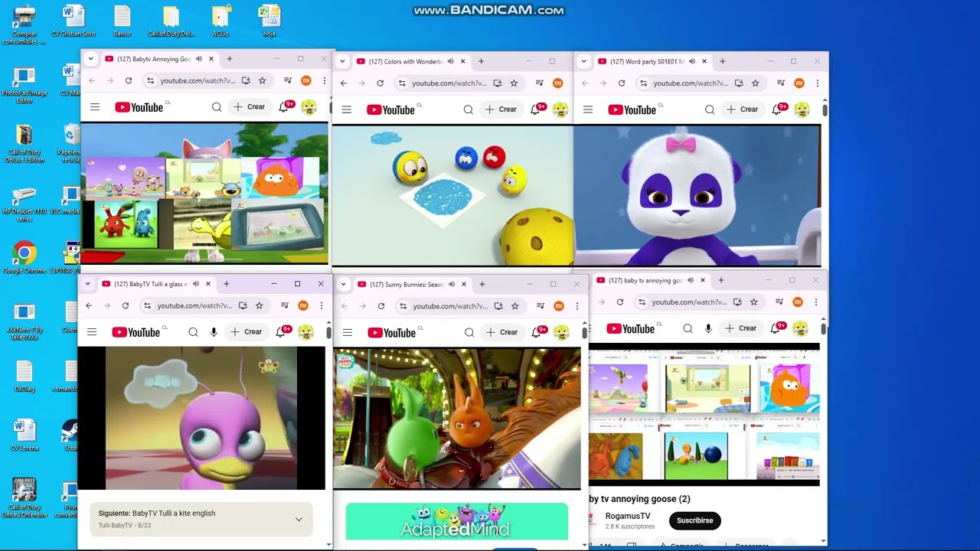This screenshot has height=551, width=980.
Task: Mute the BabyTV Tulli a glass tab
Action: coord(195,284)
